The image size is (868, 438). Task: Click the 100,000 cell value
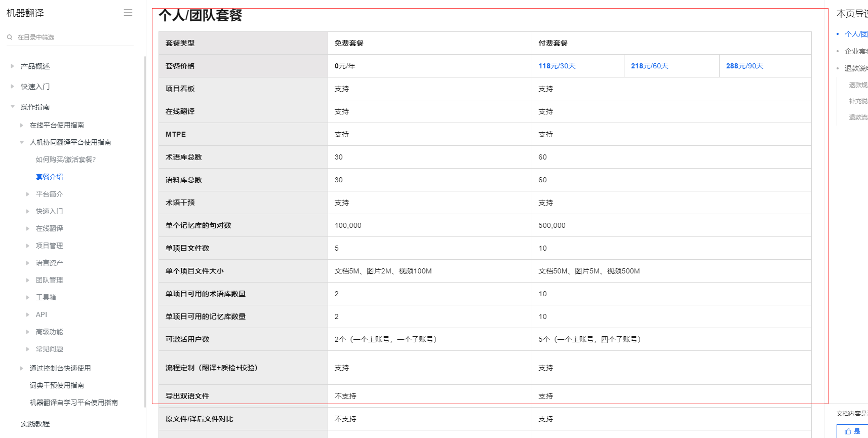[348, 225]
